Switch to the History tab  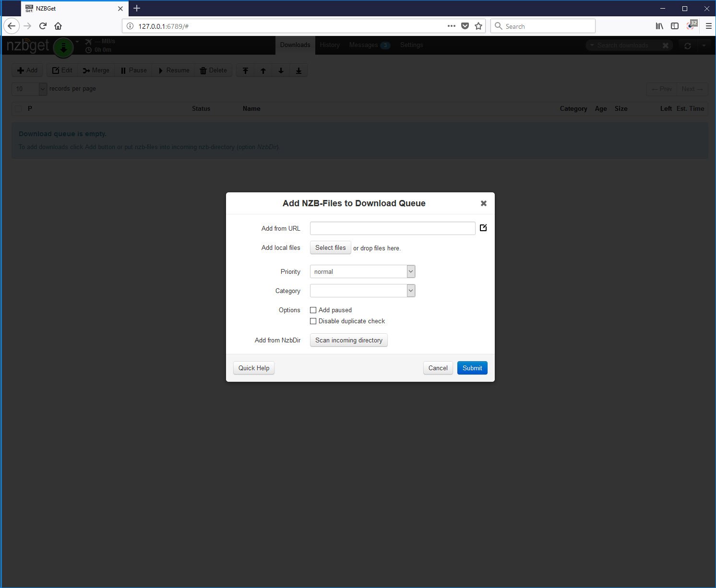pos(330,45)
